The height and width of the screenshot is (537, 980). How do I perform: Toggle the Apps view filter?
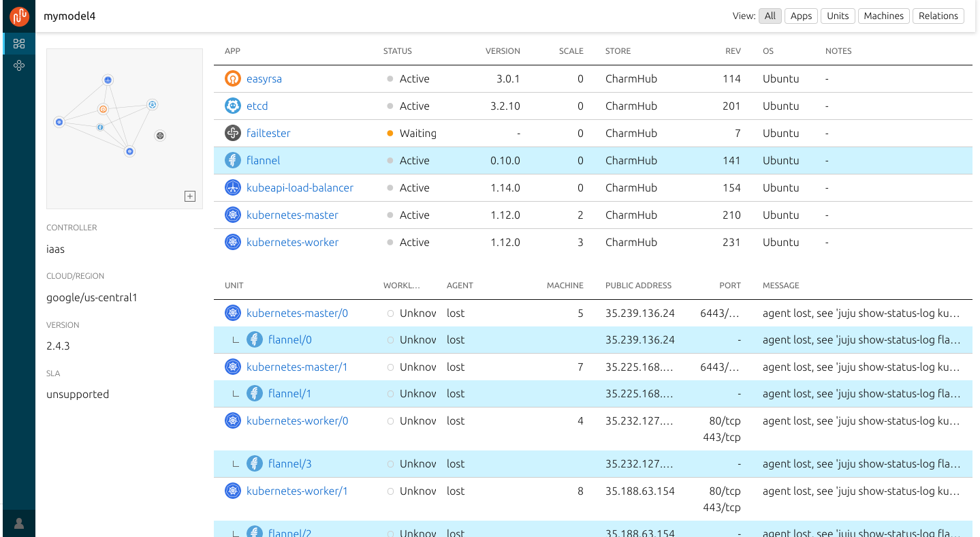[x=801, y=16]
